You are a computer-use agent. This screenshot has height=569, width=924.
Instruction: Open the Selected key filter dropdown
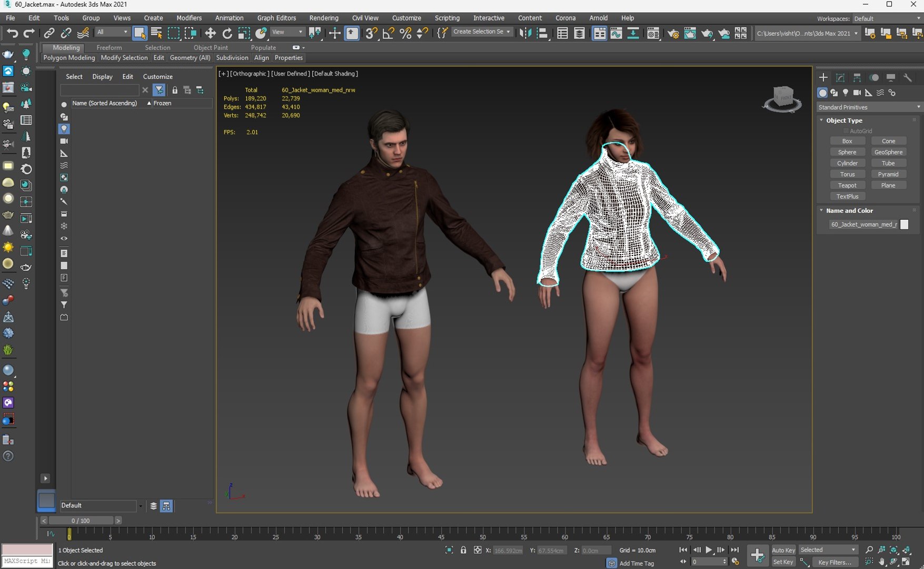pos(828,550)
